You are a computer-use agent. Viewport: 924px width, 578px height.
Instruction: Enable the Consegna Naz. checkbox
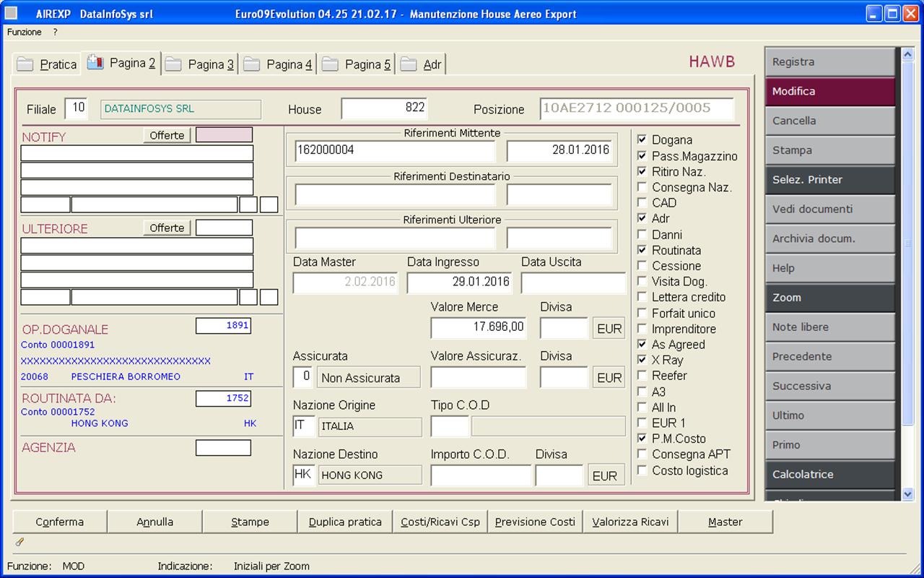[x=642, y=187]
